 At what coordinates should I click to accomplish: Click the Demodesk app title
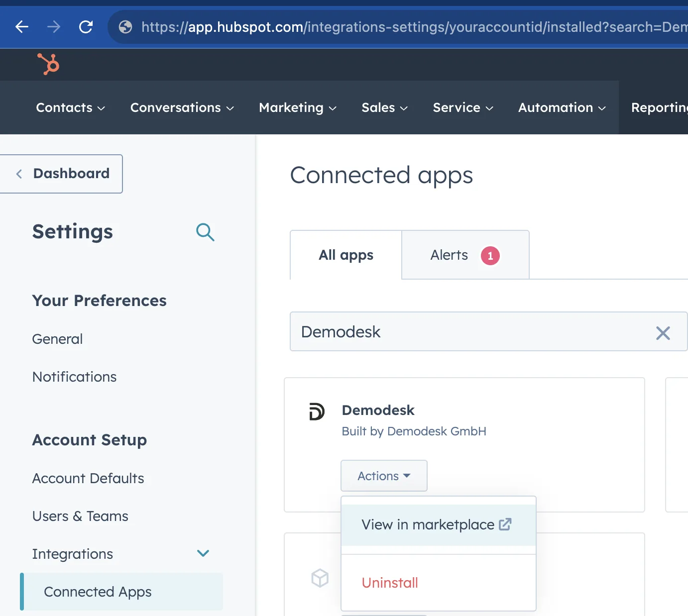click(378, 410)
